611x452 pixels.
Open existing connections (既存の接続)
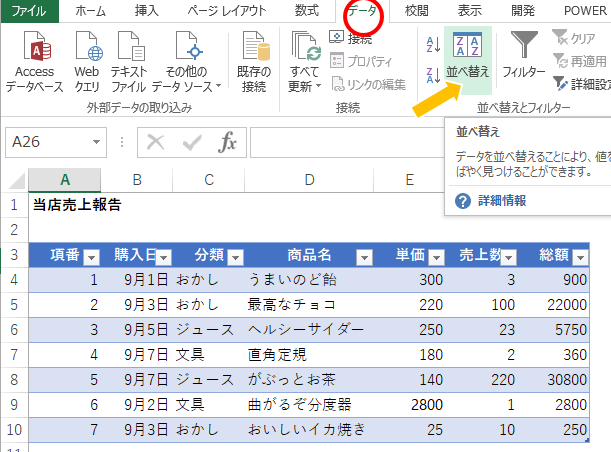254,62
